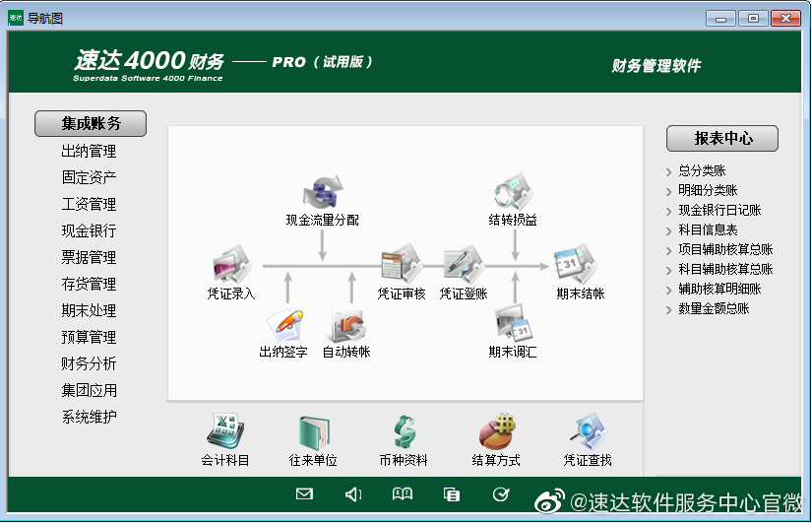
Task: Expand the 数量金额总账 report entry
Action: 713,308
